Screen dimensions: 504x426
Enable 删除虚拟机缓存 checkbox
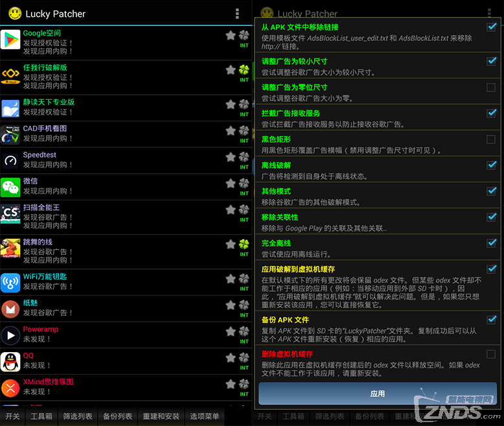coord(491,354)
